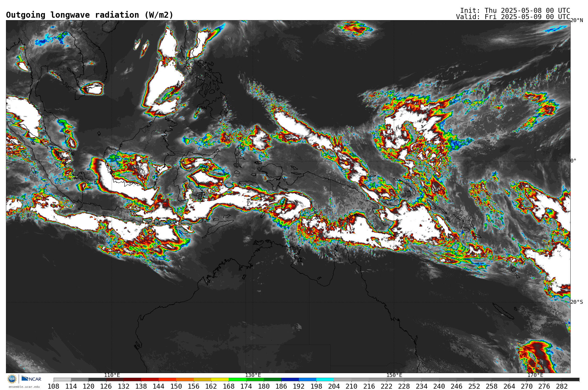The image size is (588, 390).
Task: Click the colorbar tick value 234
Action: pos(421,386)
